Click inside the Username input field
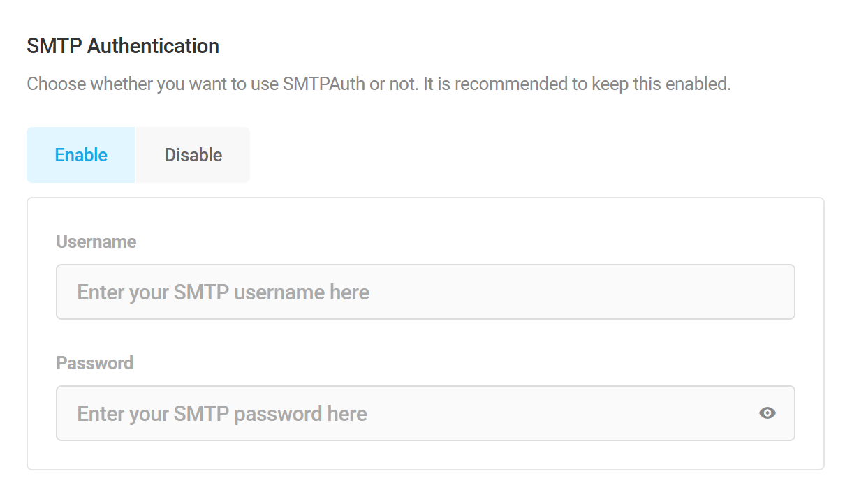The height and width of the screenshot is (504, 852). (x=349, y=292)
